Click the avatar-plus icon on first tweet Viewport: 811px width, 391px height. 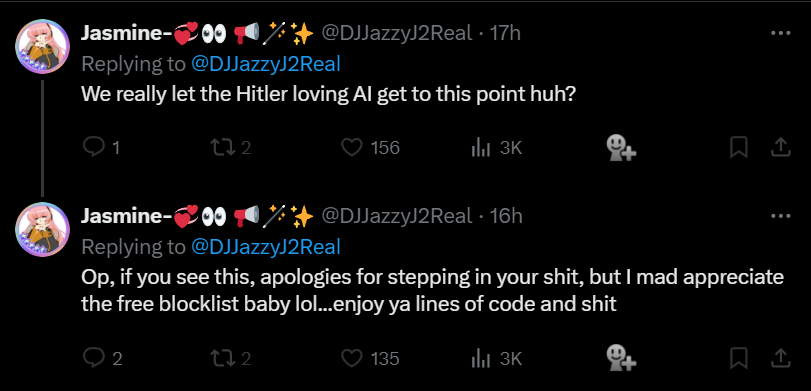coord(621,148)
